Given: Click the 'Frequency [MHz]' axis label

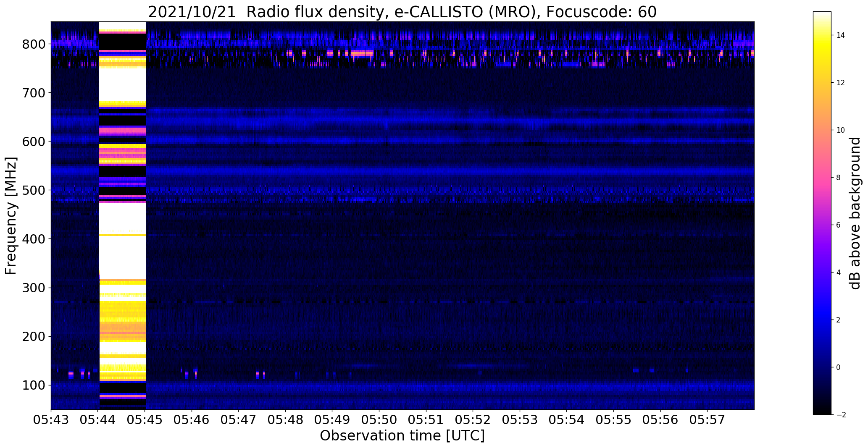Looking at the screenshot, I should [x=11, y=216].
